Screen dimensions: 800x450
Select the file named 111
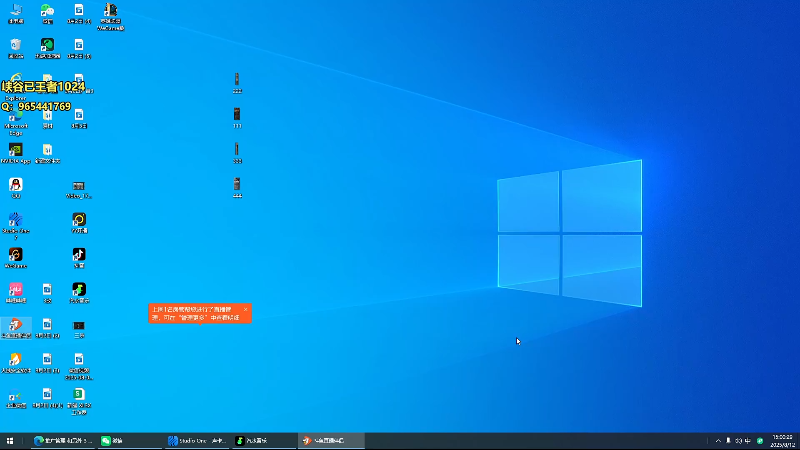tap(237, 118)
